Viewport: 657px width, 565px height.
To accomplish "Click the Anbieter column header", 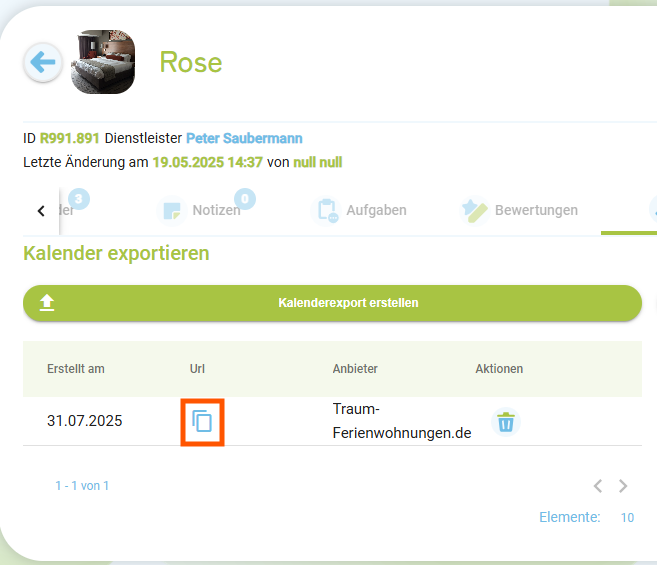I will coord(355,369).
